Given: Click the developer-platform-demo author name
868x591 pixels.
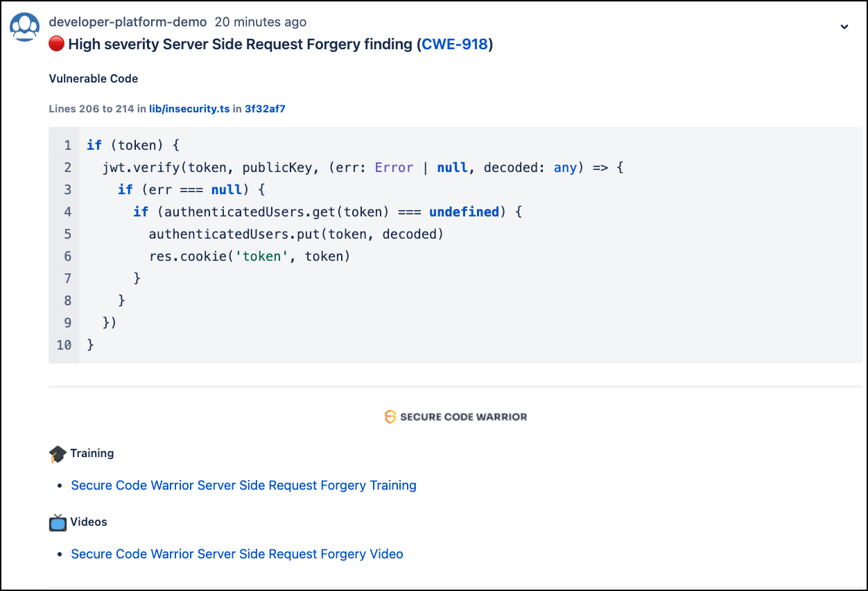Looking at the screenshot, I should point(128,22).
